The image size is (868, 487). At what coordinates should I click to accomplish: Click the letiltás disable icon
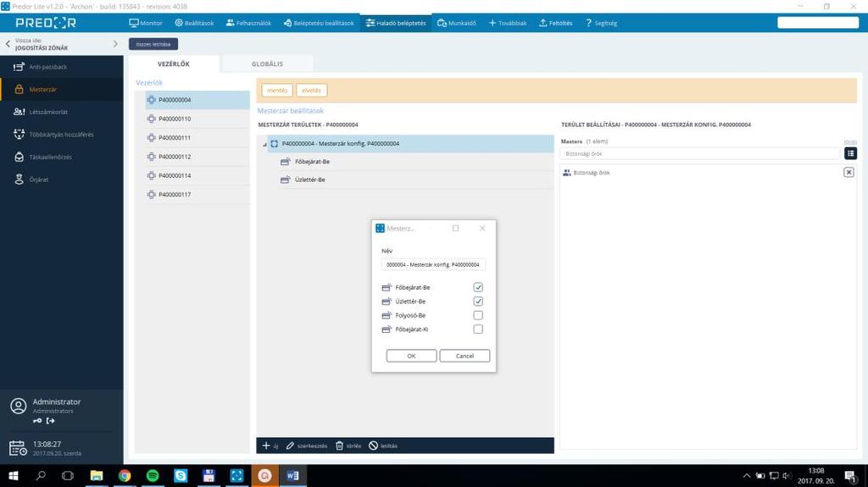pyautogui.click(x=373, y=445)
